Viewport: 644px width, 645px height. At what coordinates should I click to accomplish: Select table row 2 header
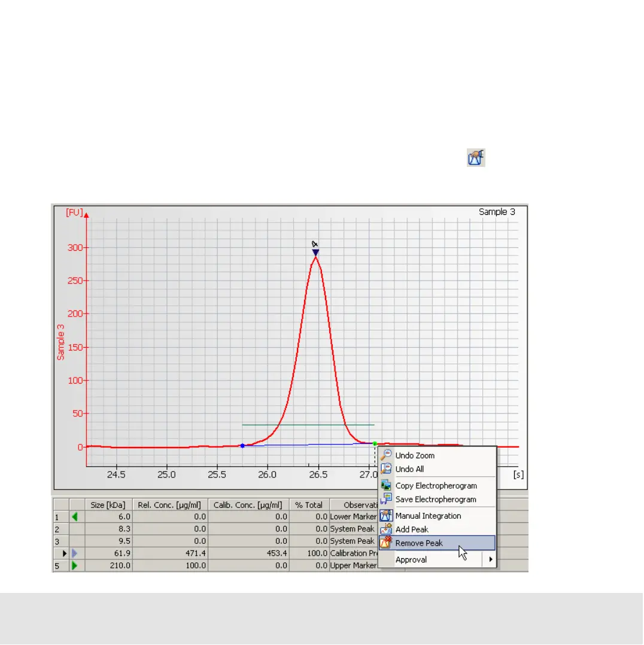click(61, 529)
